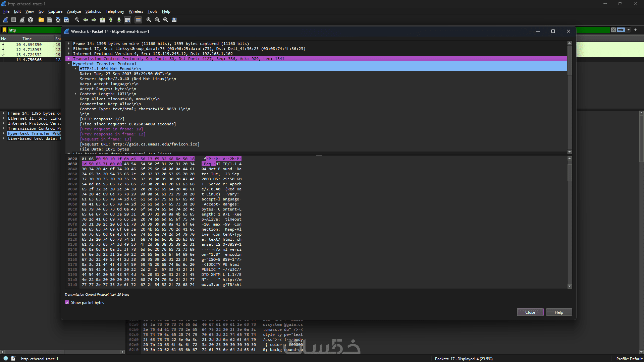The width and height of the screenshot is (644, 362).
Task: Go to the first packet arrow icon
Action: [111, 20]
